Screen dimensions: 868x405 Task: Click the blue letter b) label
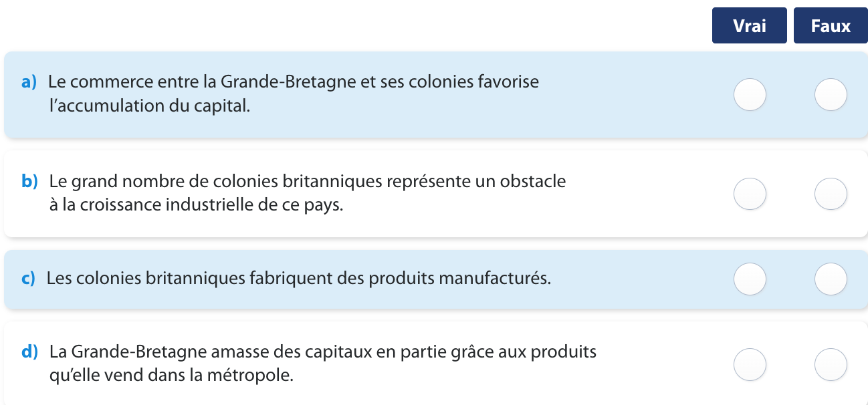click(x=29, y=181)
